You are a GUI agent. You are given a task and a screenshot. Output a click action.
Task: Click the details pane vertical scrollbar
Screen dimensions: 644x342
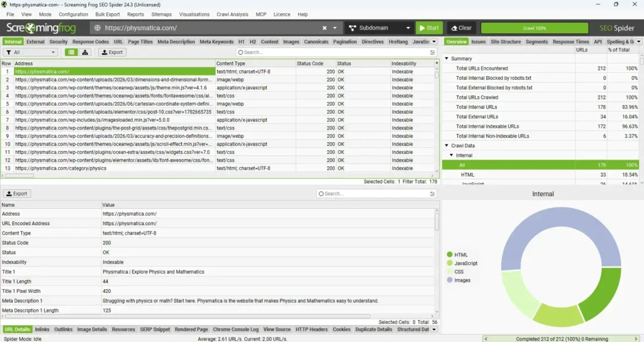[436, 222]
